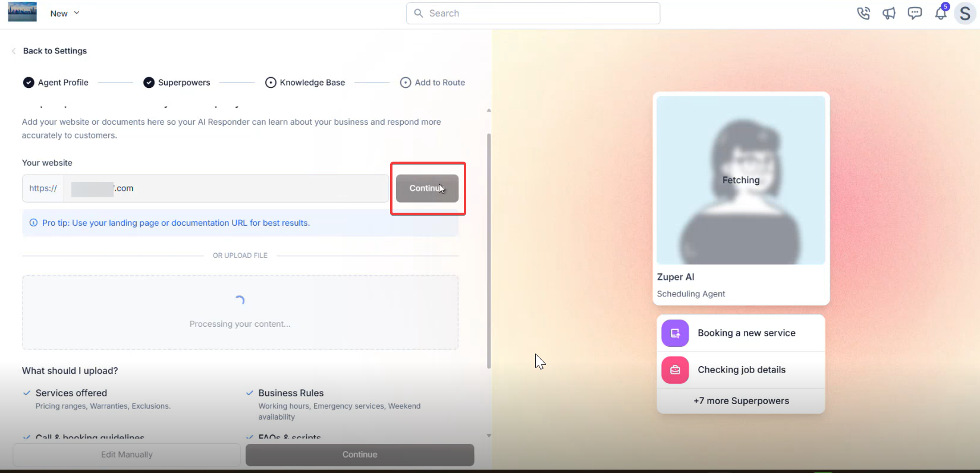Click the Edit Manually button
980x473 pixels.
click(127, 455)
